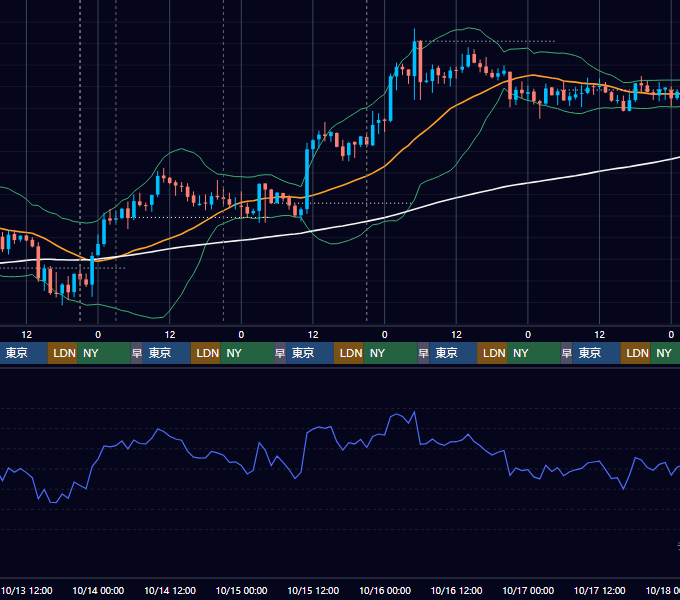Click the 東京 session block above 10/14 12:00
680x600 pixels.
coord(167,353)
